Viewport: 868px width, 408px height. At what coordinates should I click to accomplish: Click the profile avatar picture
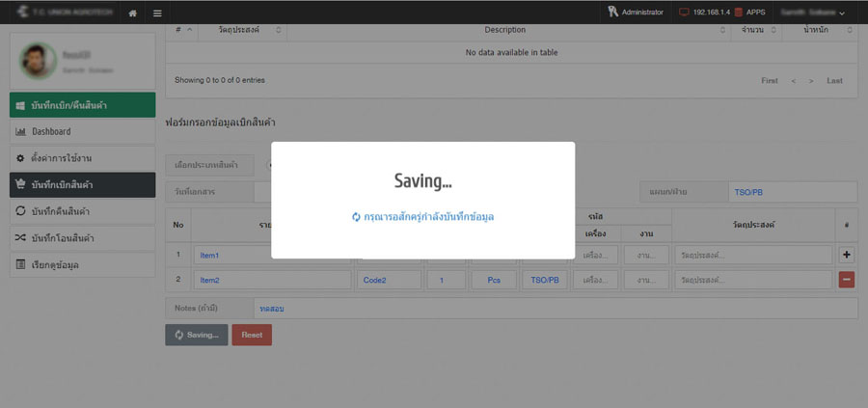coord(39,61)
